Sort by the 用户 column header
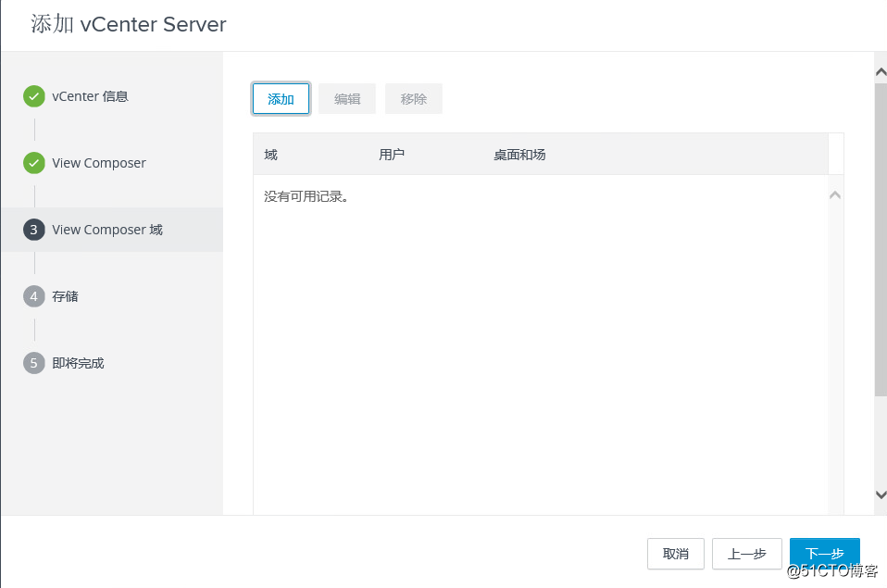The width and height of the screenshot is (887, 588). [x=392, y=155]
